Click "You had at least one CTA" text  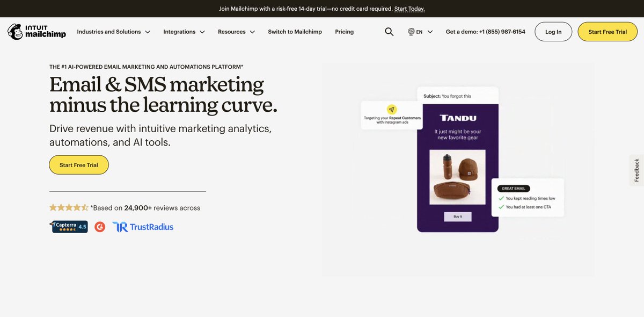point(528,207)
